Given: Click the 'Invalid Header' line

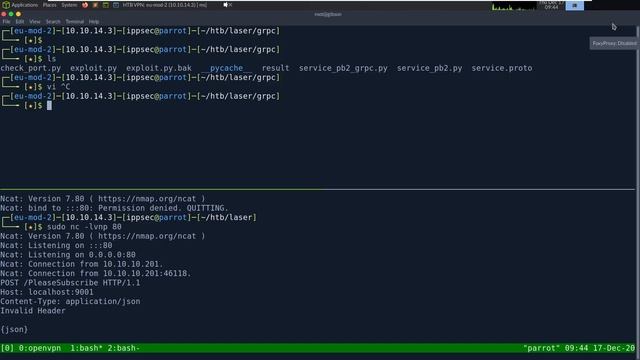Looking at the screenshot, I should pyautogui.click(x=33, y=311).
